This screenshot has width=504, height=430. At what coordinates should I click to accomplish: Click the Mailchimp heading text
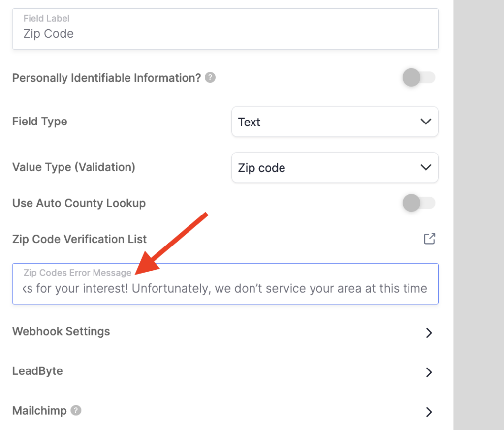click(x=39, y=410)
